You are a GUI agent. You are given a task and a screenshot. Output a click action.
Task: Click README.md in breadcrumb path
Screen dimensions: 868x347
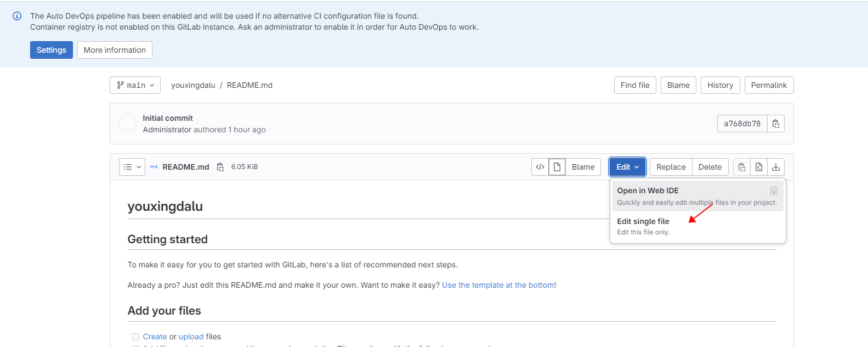pos(249,85)
